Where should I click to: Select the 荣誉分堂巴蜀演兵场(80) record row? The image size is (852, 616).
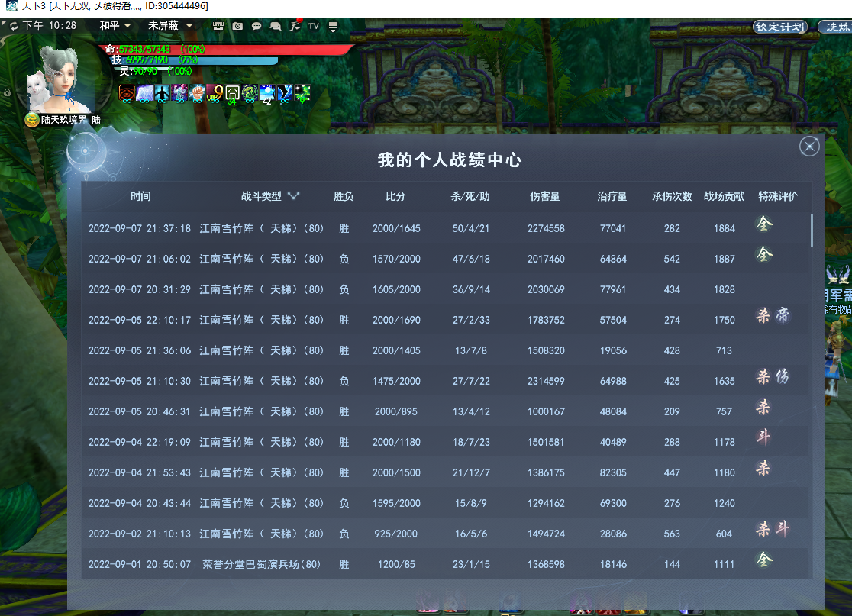pos(446,564)
